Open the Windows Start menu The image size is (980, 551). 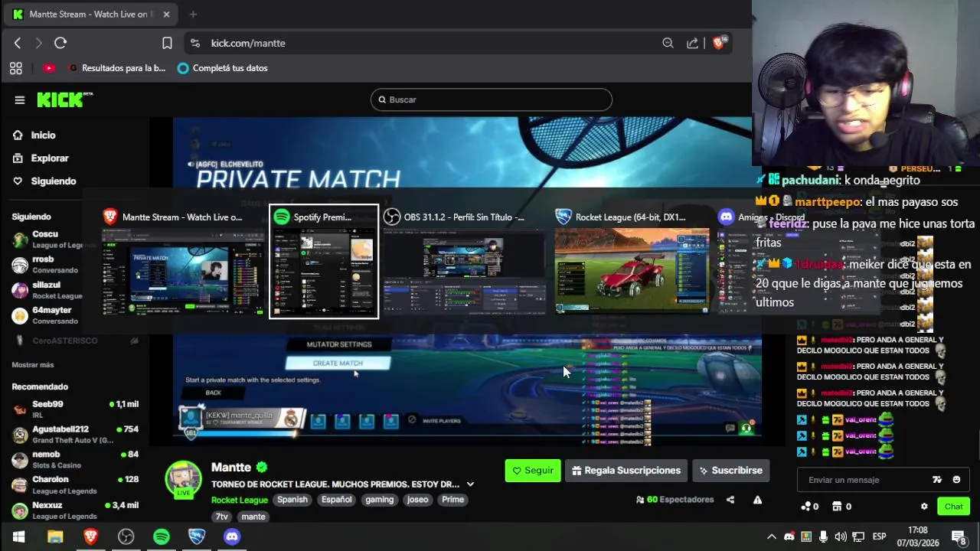(x=18, y=536)
